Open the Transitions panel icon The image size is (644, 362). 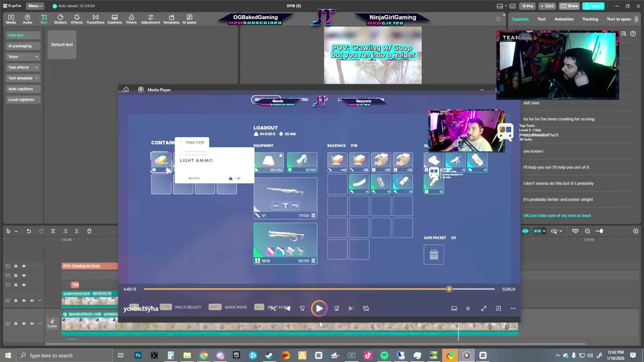pos(95,19)
